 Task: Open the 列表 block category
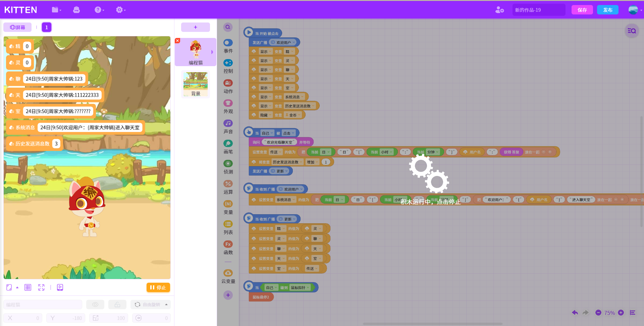[228, 228]
